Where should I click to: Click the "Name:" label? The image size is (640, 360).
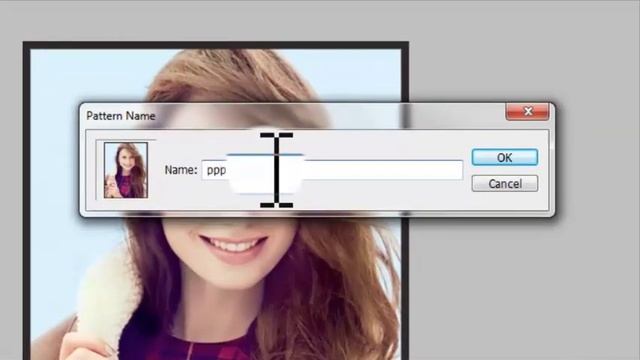tap(181, 170)
